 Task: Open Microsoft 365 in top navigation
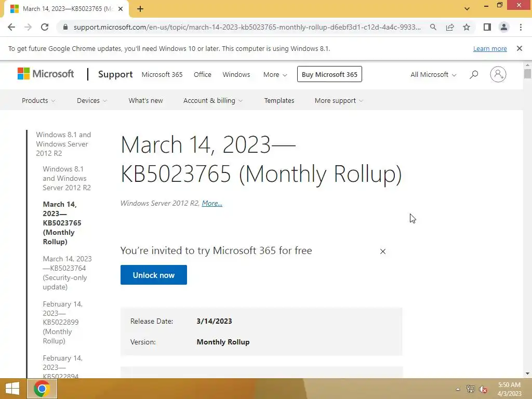coord(162,74)
